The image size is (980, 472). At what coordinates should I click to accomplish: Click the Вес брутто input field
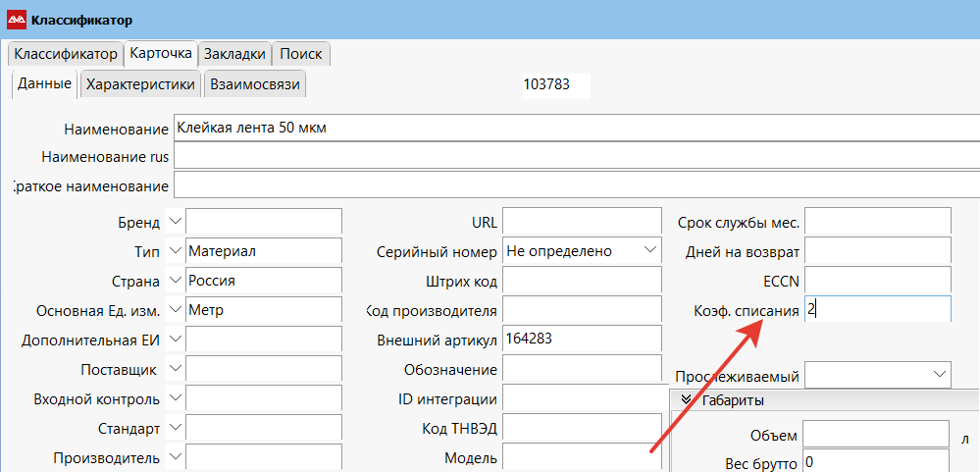pos(875,462)
